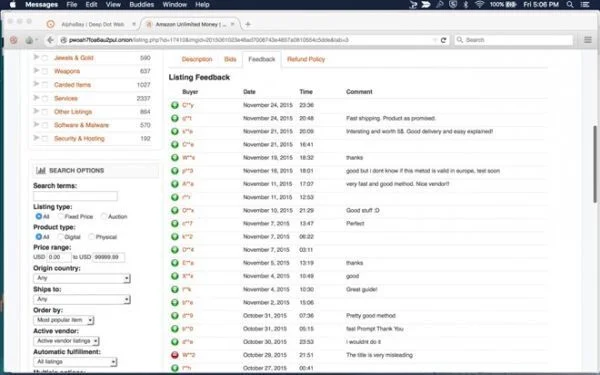Click the Bluetooth menu bar icon
The image size is (600, 375).
click(466, 5)
